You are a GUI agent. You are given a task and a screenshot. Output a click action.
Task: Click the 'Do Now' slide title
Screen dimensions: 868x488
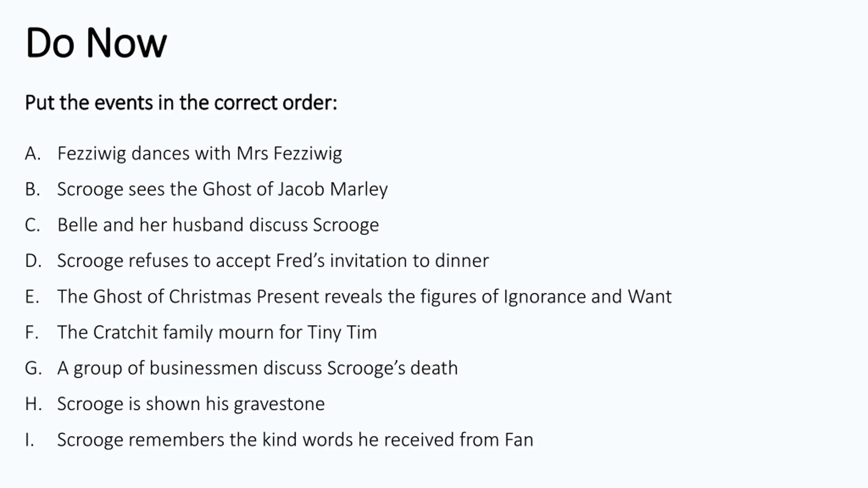click(96, 43)
